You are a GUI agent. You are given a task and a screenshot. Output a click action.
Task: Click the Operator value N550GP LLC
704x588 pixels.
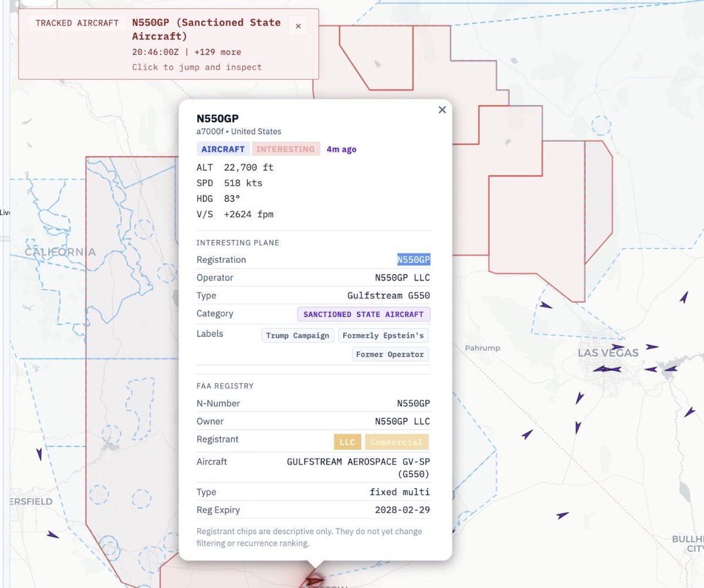tap(402, 278)
